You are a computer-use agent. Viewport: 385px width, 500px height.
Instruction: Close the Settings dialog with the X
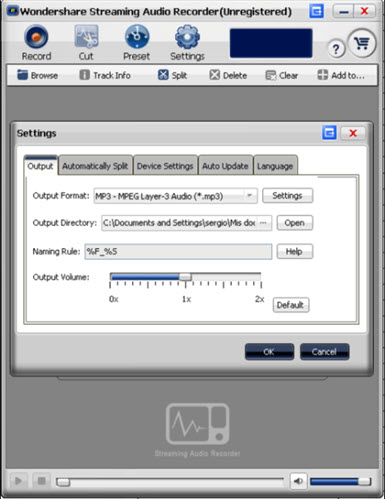point(353,133)
